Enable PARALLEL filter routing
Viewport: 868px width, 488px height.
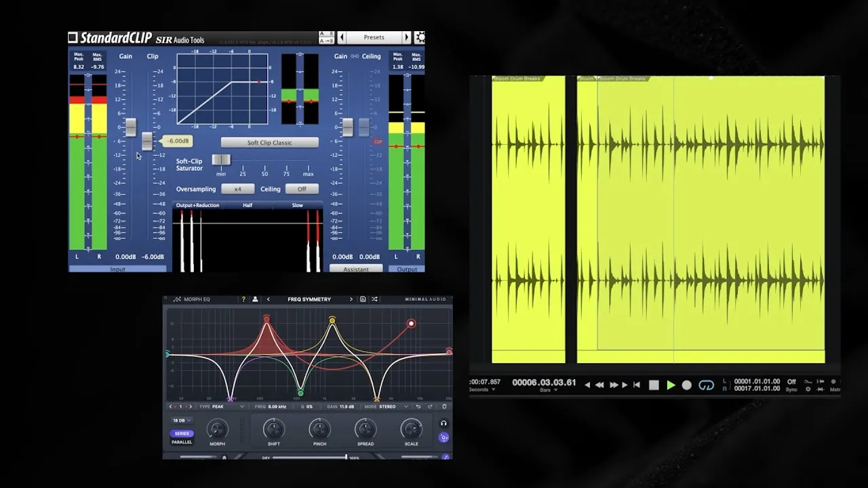[182, 442]
